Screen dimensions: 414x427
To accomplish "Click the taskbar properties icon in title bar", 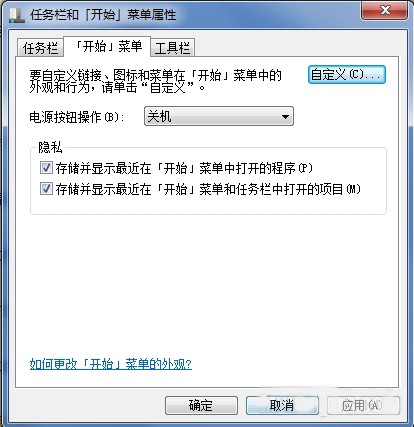I will point(16,15).
